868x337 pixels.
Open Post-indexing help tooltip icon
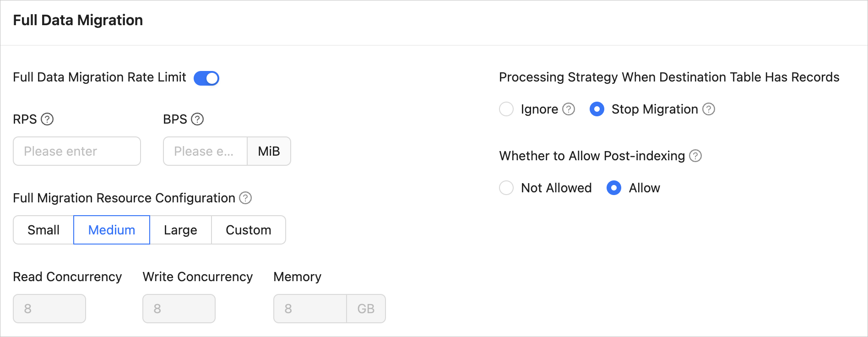[x=695, y=156]
